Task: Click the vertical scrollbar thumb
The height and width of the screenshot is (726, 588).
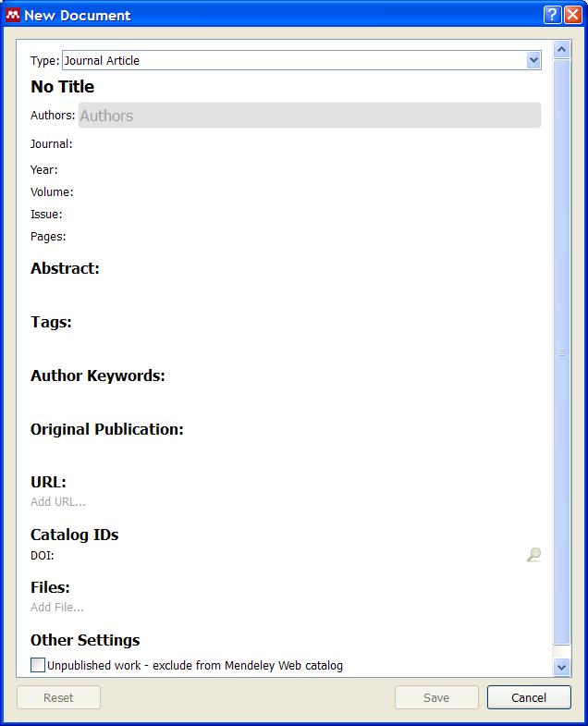Action: (x=561, y=351)
